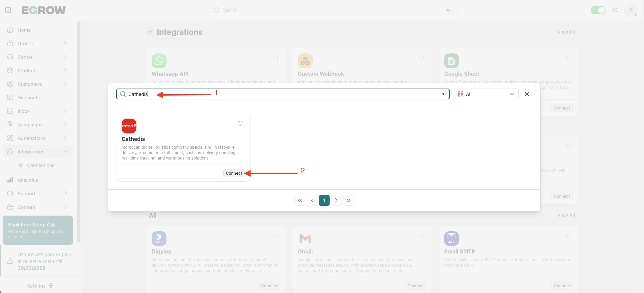Viewport: 644px width, 293px height.
Task: Expand the Customers sidebar section
Action: click(66, 84)
